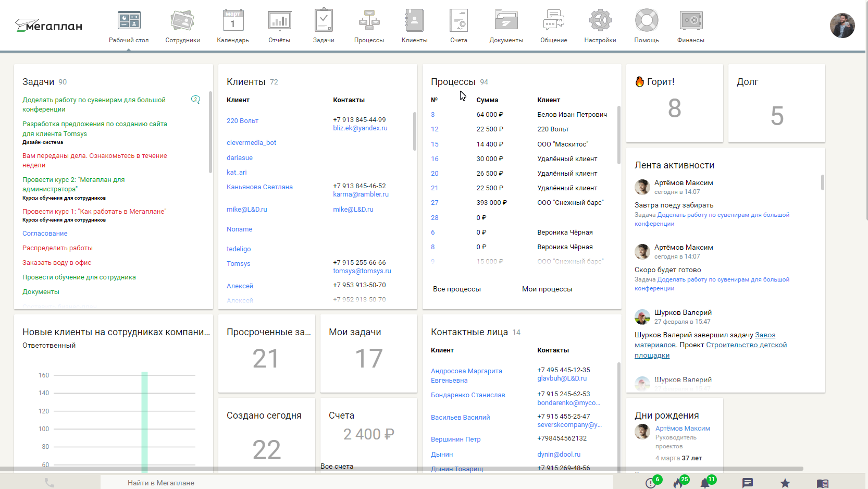Click Все процессы button
The image size is (868, 489).
[x=457, y=289]
